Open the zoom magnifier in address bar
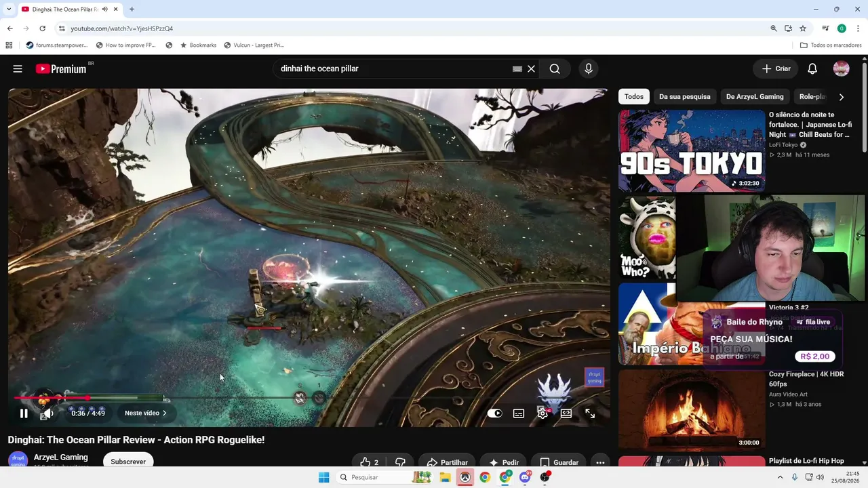Viewport: 868px width, 488px height. pyautogui.click(x=774, y=28)
